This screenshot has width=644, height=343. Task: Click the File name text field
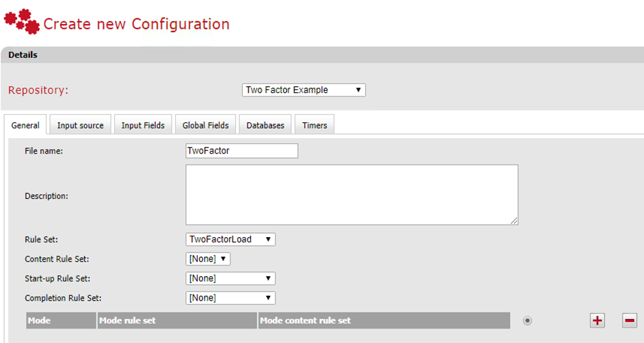tap(241, 151)
